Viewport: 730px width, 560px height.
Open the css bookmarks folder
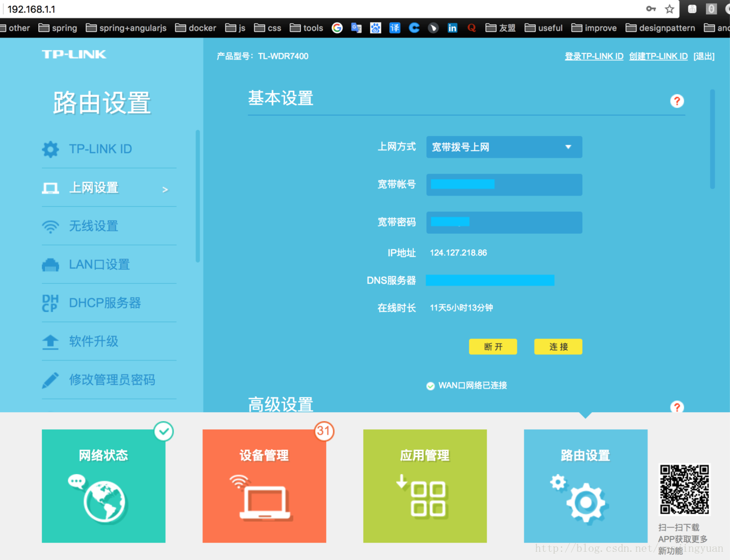click(268, 28)
